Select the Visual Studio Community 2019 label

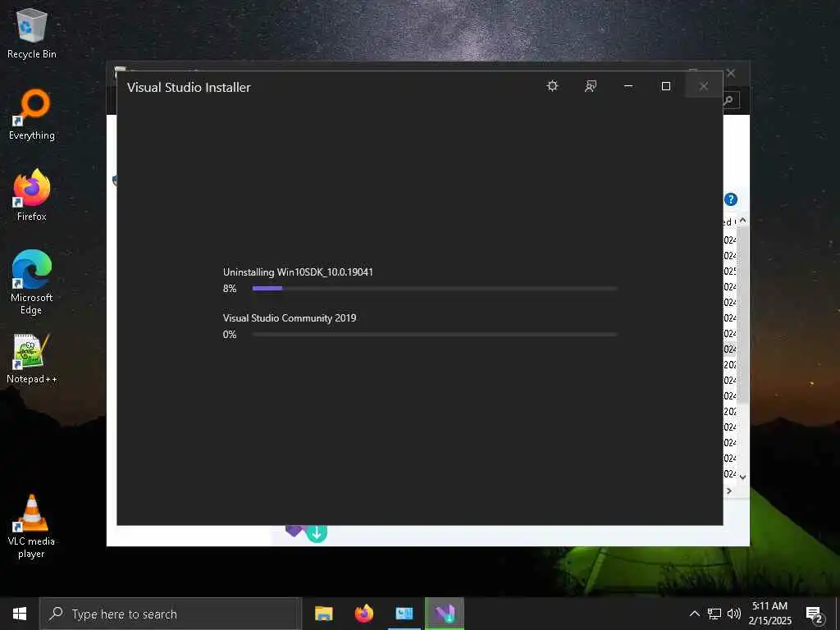coord(290,318)
